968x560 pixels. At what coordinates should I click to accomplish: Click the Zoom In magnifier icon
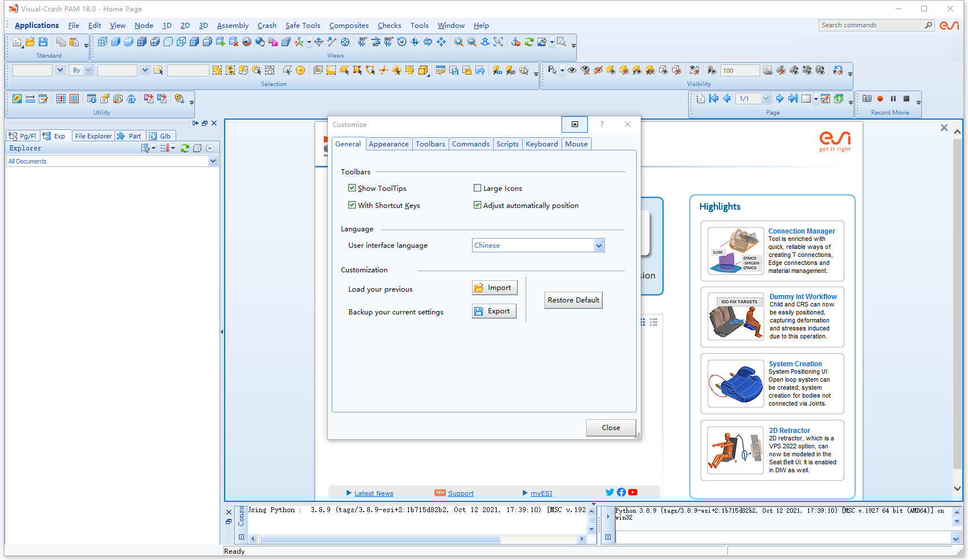pyautogui.click(x=458, y=42)
